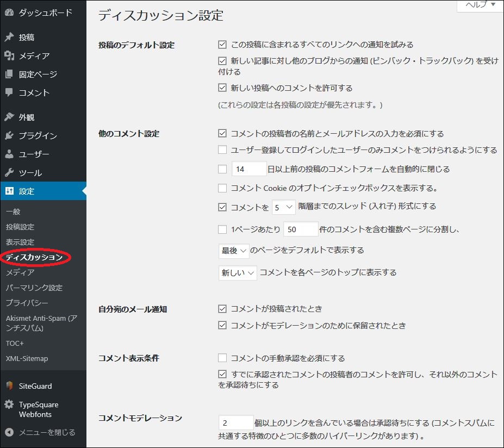Open プライバシー submenu item
The image size is (504, 448).
[x=27, y=303]
